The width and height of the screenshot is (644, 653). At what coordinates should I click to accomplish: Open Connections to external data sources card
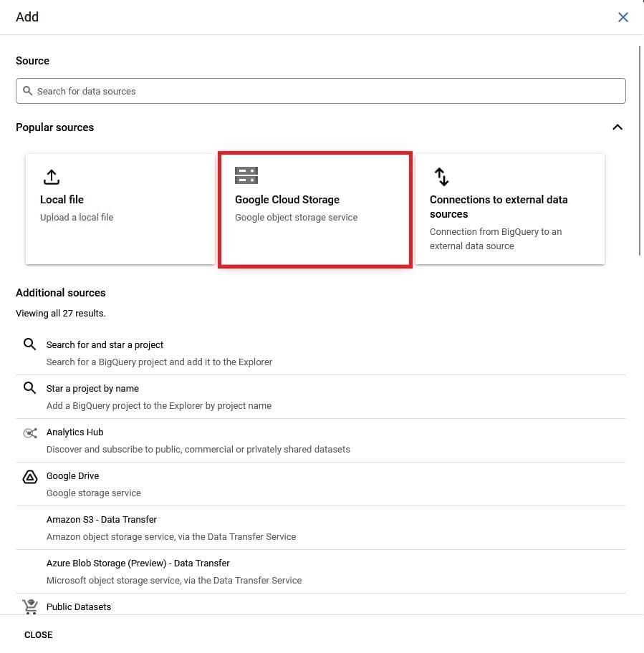[x=510, y=208]
